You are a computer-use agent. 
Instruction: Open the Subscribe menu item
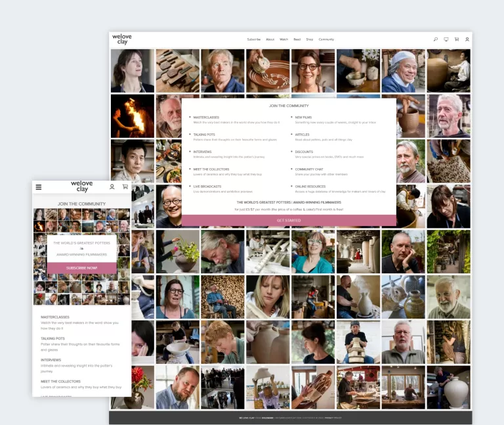[253, 39]
